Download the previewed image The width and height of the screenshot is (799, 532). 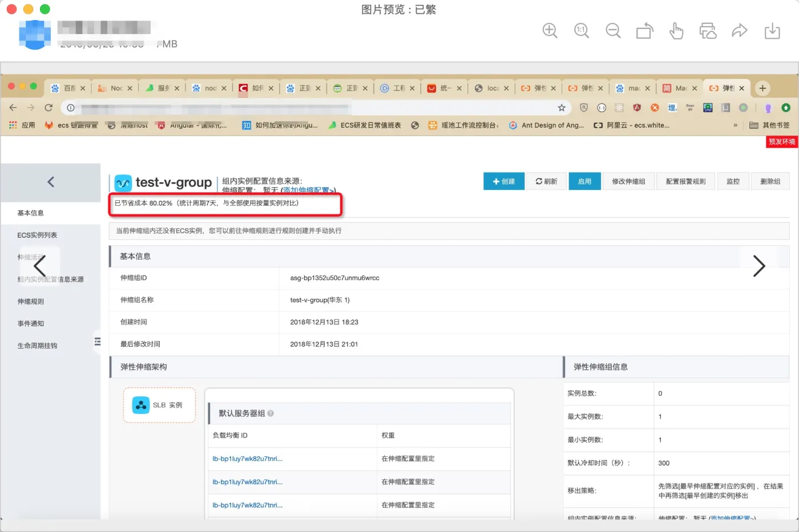(x=772, y=31)
